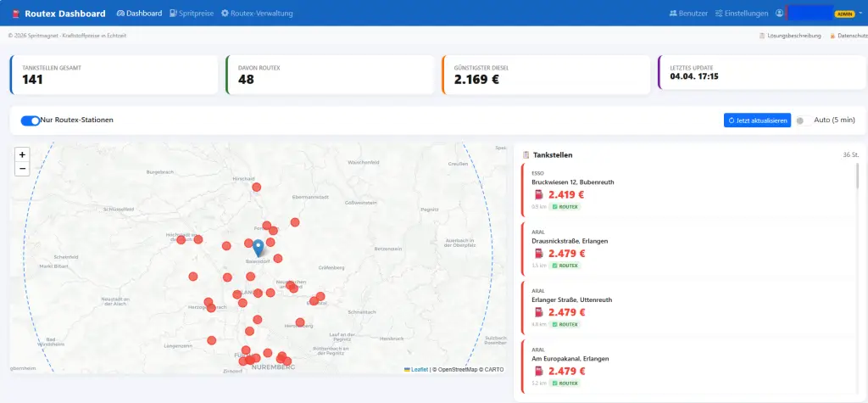This screenshot has width=868, height=403.
Task: Open Routex-Verwaltung in the navbar
Action: [x=257, y=14]
